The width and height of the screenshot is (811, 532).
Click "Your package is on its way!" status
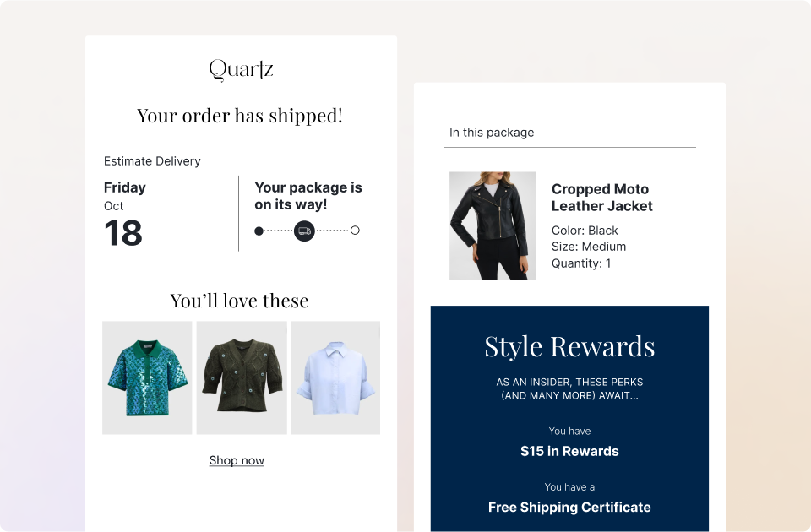308,196
